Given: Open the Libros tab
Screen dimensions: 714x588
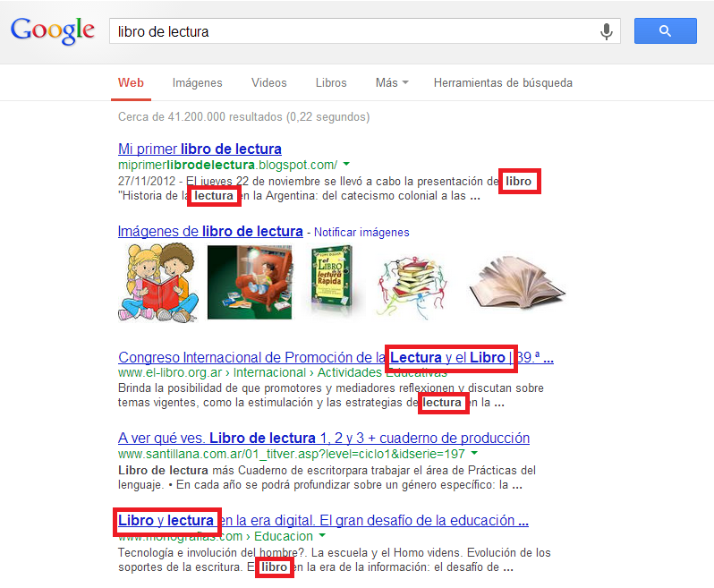Looking at the screenshot, I should [331, 83].
